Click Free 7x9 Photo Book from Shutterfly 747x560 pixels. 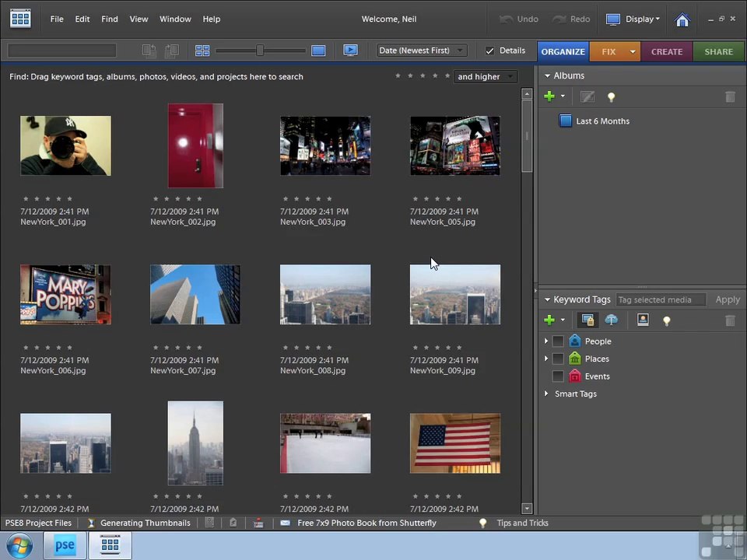(x=366, y=523)
